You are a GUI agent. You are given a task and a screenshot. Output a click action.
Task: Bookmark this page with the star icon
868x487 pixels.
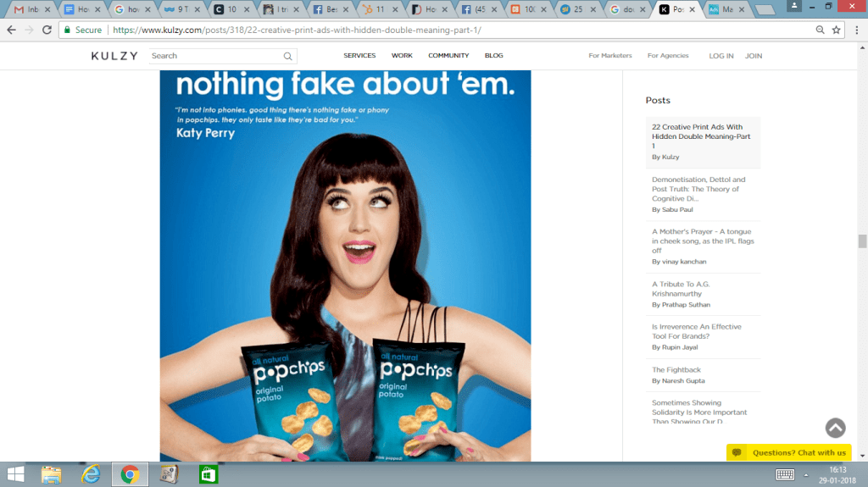coord(836,30)
